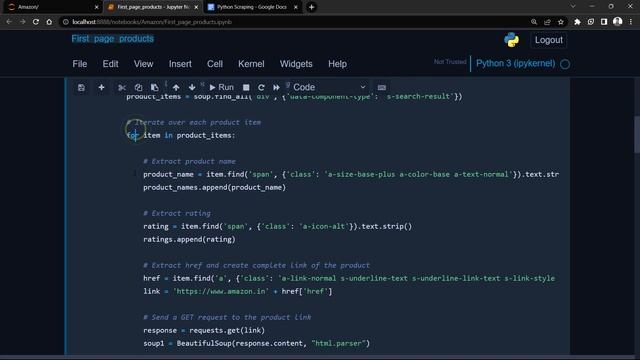This screenshot has height=360, width=640.
Task: Cut selected cells with the scissors icon
Action: tap(122, 87)
